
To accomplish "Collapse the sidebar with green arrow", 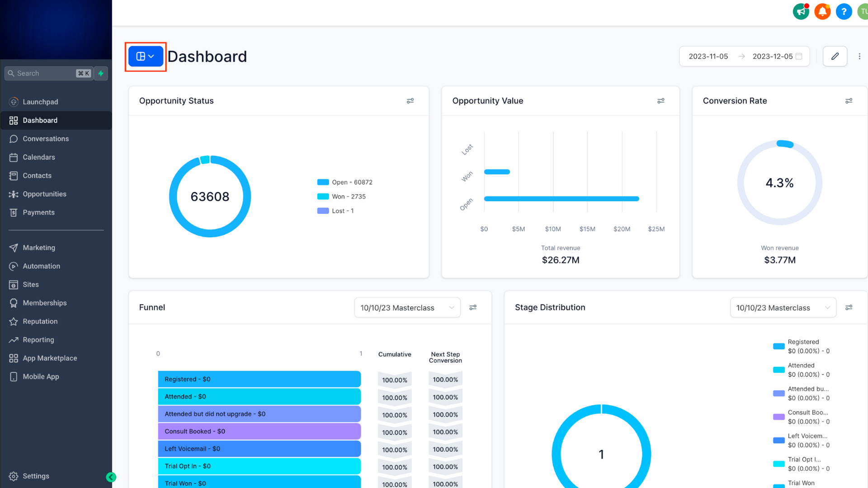I will tap(111, 477).
